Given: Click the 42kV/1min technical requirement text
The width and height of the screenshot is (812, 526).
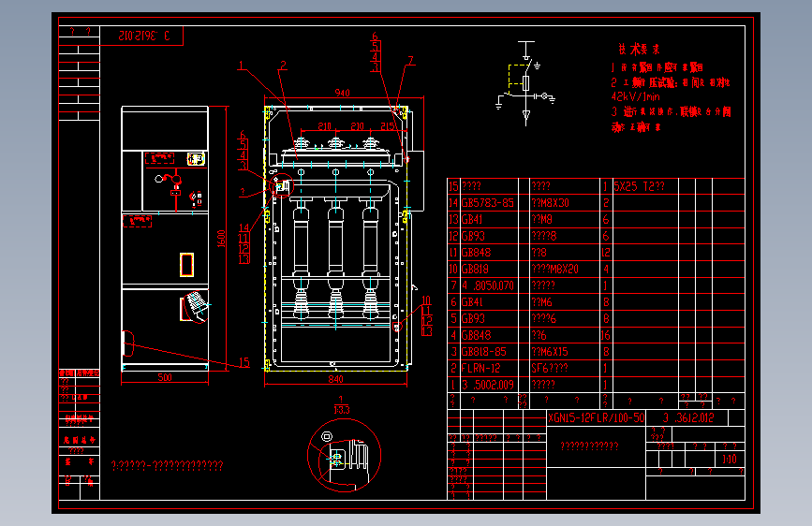Looking at the screenshot, I should (x=635, y=96).
